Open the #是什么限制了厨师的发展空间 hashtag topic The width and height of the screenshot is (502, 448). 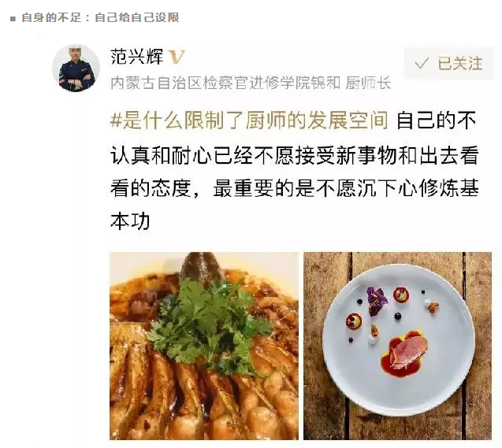[x=249, y=120]
